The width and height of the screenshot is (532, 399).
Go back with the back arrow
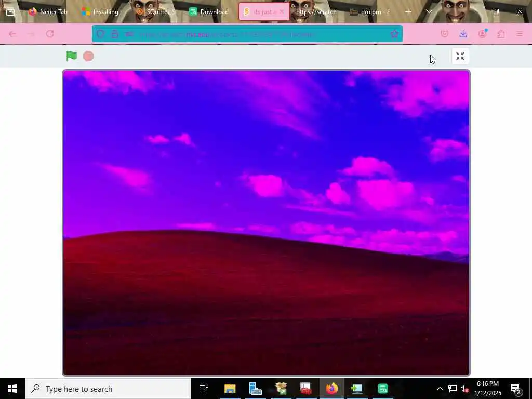point(13,34)
